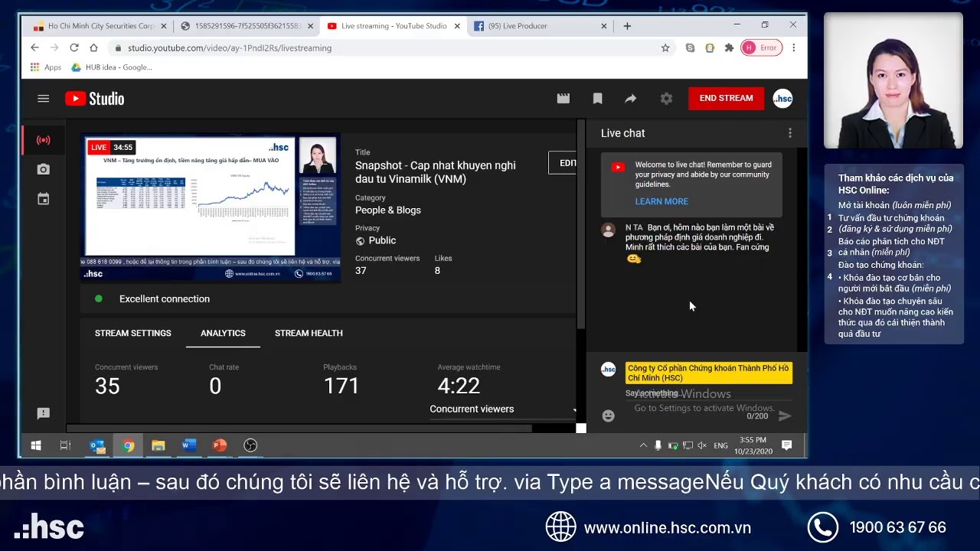Switch to Ho Chi Minh City Securities tab
The height and width of the screenshot is (551, 980).
click(100, 26)
